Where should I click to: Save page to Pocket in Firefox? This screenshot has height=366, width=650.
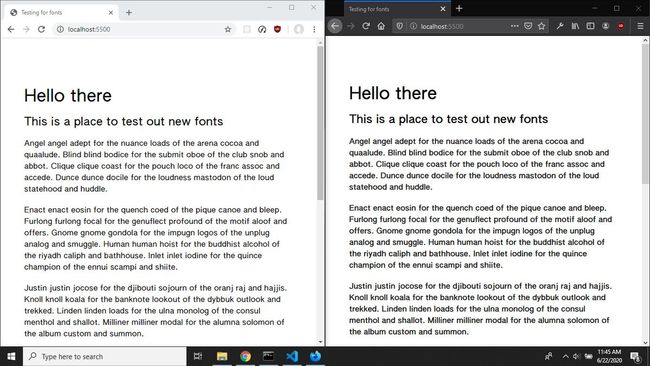pos(528,26)
